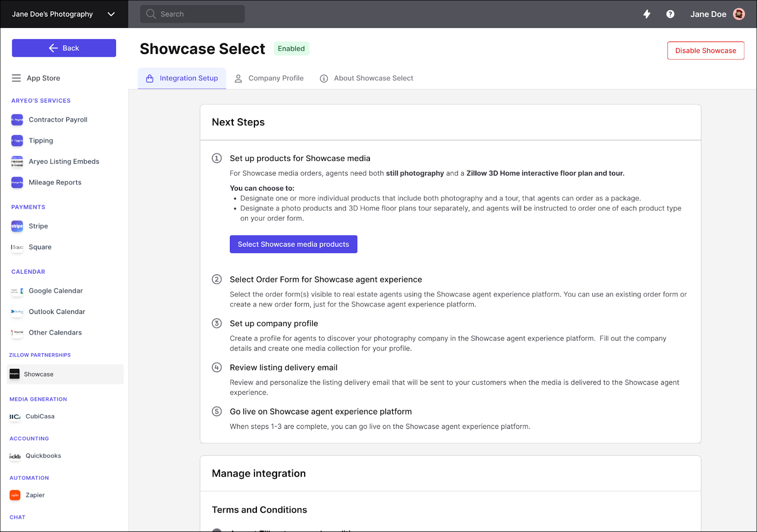Image resolution: width=757 pixels, height=532 pixels.
Task: Click 'Set up products for Showcase media' heading
Action: 300,158
